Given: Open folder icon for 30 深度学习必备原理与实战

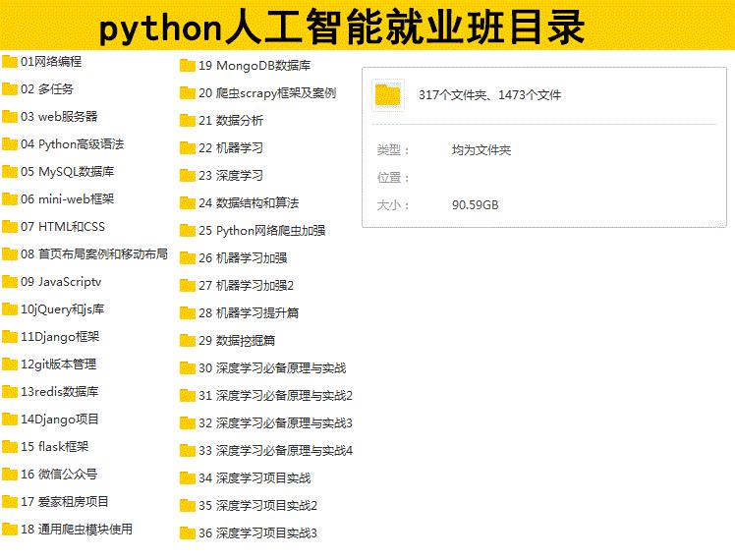Looking at the screenshot, I should click(x=188, y=368).
